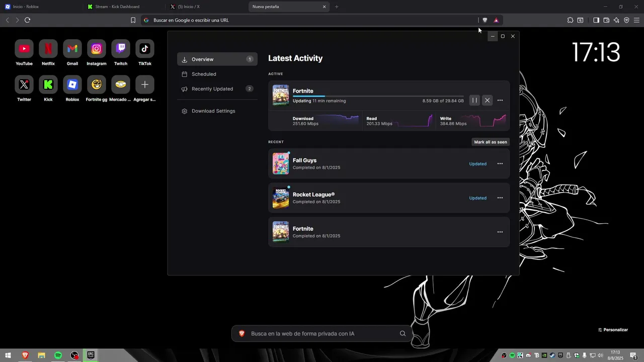Open the three-dot menu for Fall Guys
The width and height of the screenshot is (644, 362).
[500, 164]
